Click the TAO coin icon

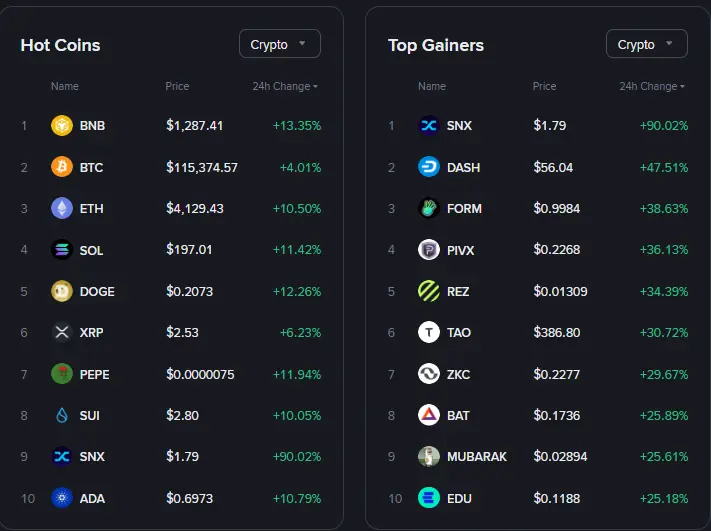429,332
